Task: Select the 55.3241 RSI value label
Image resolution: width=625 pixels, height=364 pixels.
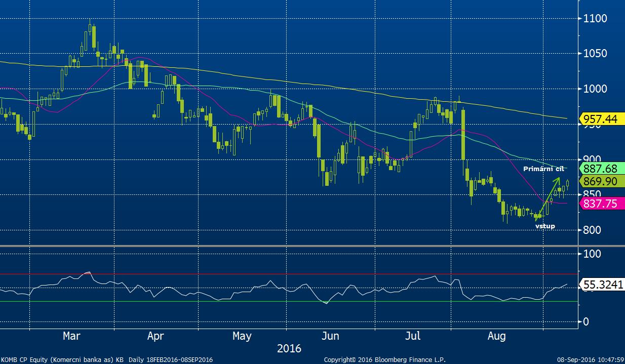Action: pyautogui.click(x=602, y=286)
